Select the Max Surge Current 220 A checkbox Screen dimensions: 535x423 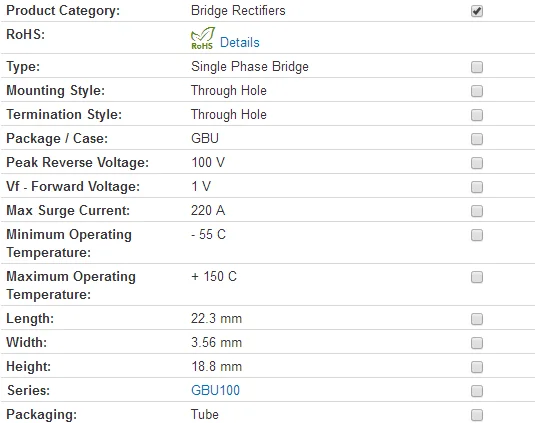point(477,211)
